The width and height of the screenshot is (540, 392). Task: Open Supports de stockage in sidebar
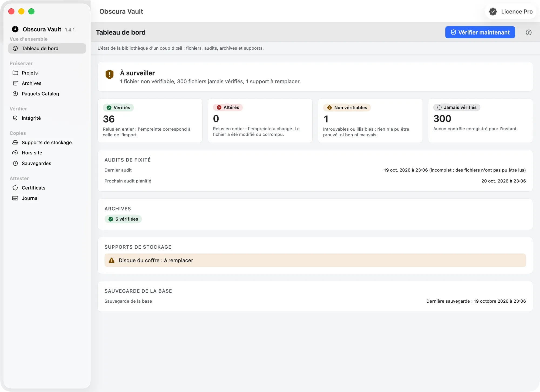pyautogui.click(x=47, y=142)
